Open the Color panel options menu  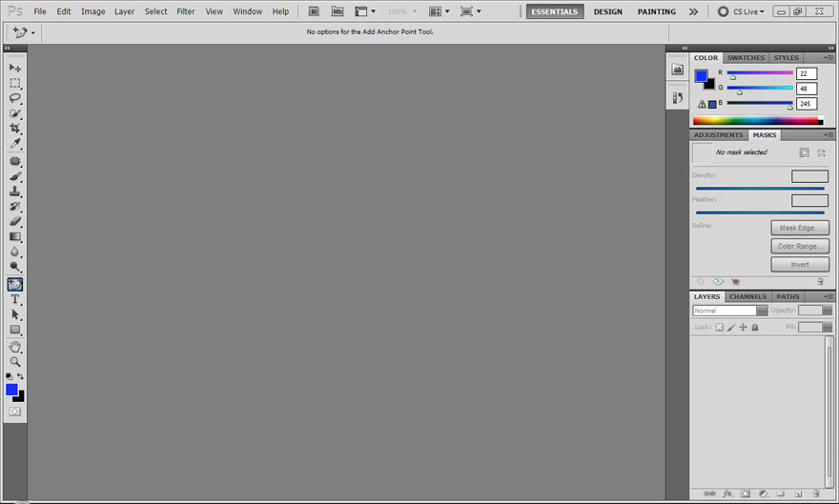pos(829,57)
